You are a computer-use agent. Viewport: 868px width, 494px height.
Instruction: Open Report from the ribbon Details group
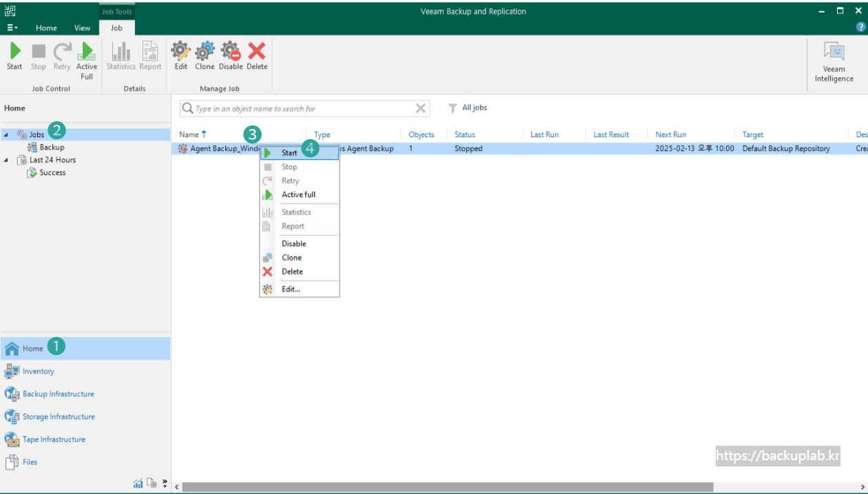150,56
